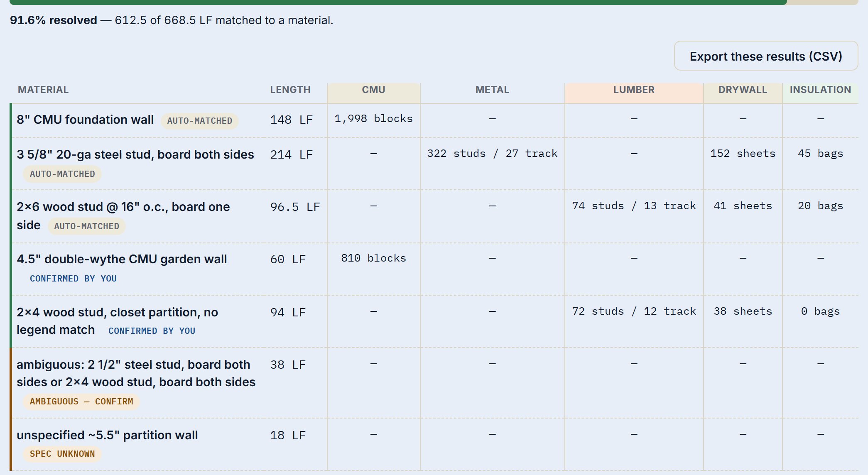
Task: Click the 18 LF length value
Action: (288, 436)
